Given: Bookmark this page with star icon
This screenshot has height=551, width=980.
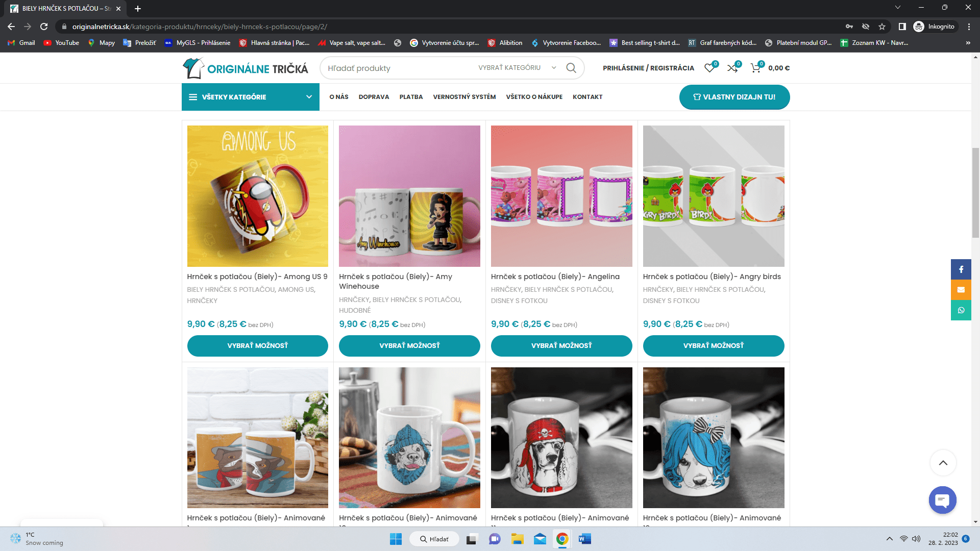Looking at the screenshot, I should tap(882, 27).
